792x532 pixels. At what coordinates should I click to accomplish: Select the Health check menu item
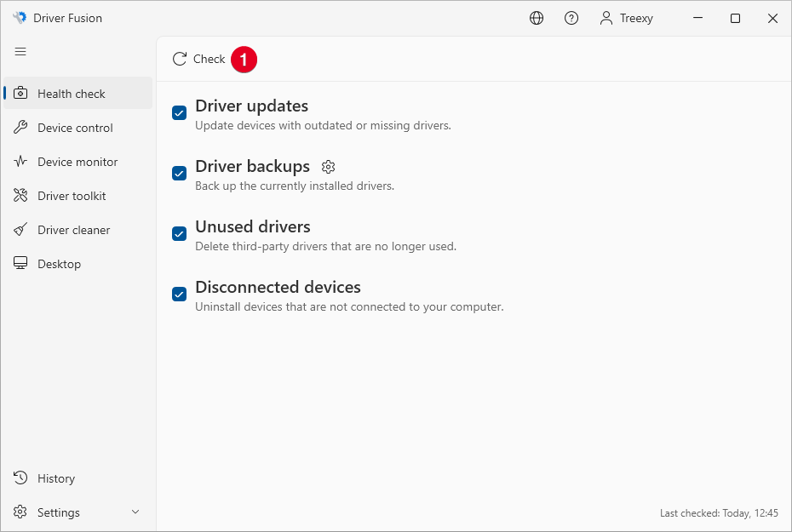tap(72, 94)
